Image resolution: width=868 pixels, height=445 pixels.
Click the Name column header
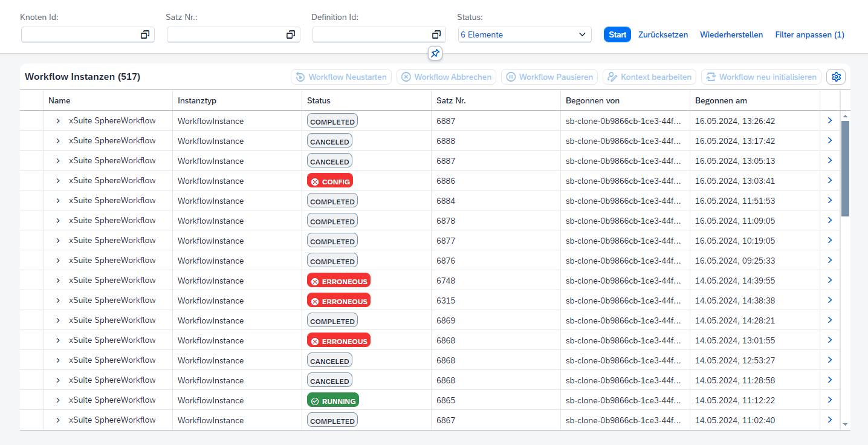click(57, 100)
